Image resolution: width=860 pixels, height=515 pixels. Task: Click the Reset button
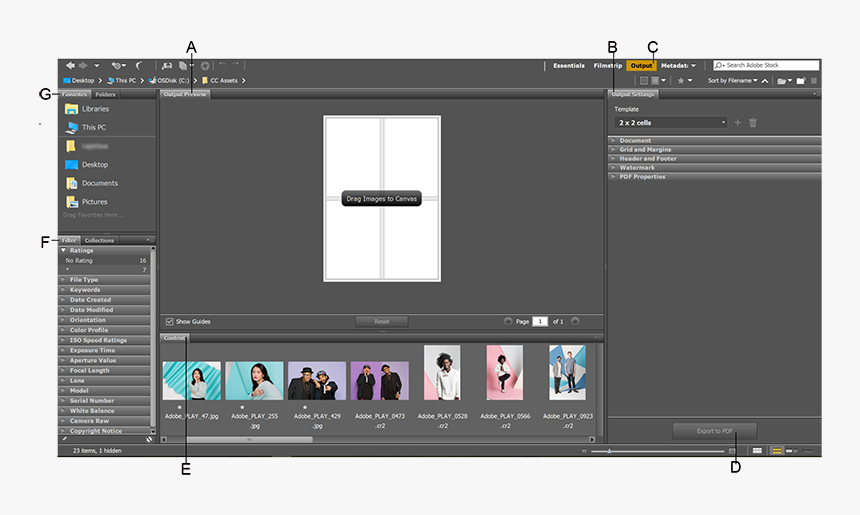pyautogui.click(x=382, y=321)
